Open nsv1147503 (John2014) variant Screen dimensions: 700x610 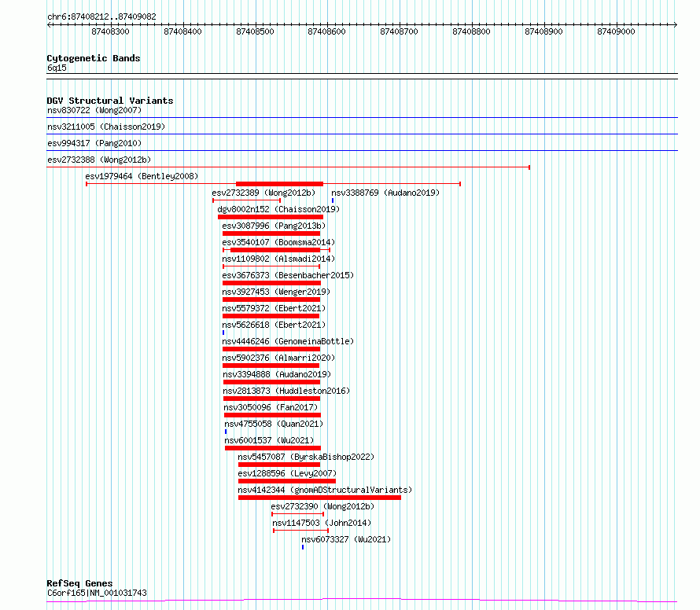(x=322, y=523)
